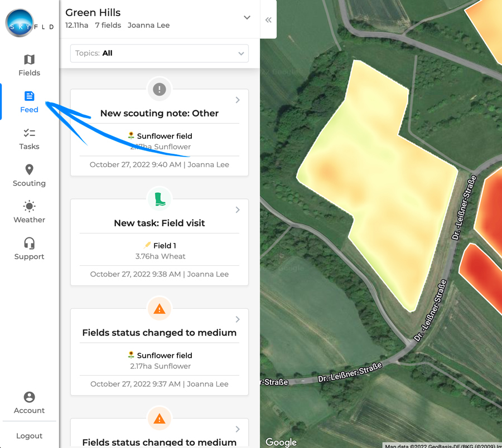The height and width of the screenshot is (448, 502).
Task: Open the Weather sun icon
Action: pyautogui.click(x=29, y=206)
